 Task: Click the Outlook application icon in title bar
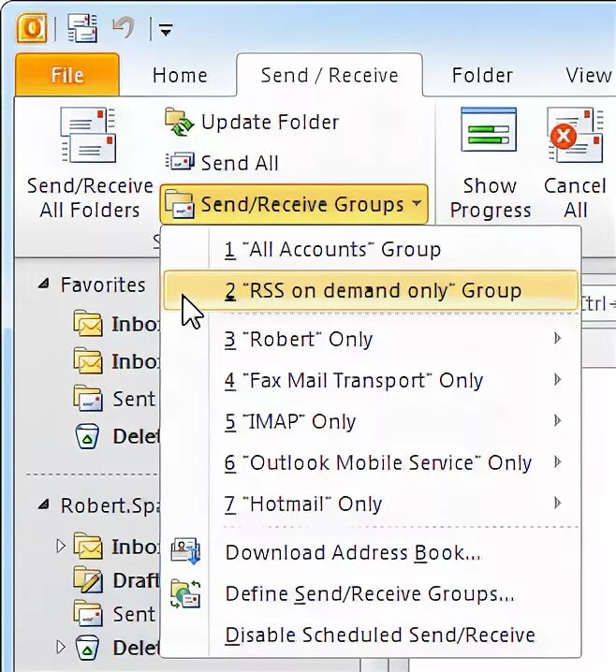pyautogui.click(x=32, y=28)
